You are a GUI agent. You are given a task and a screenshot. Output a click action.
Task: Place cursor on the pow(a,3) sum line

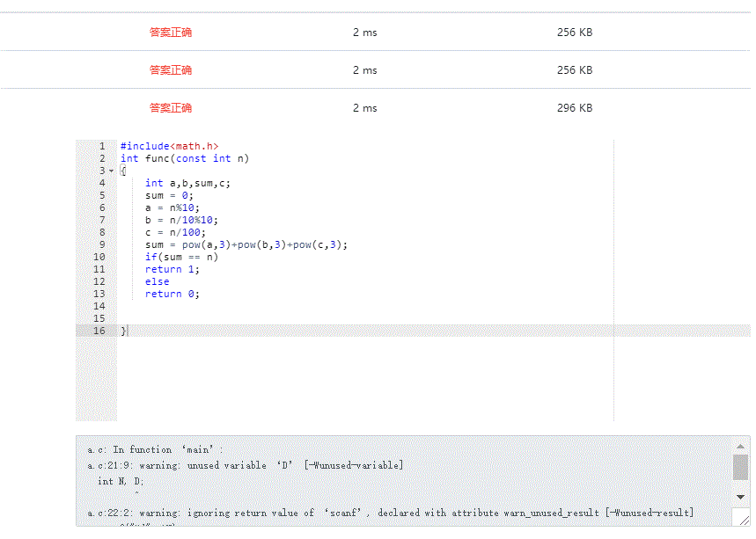pyautogui.click(x=246, y=244)
